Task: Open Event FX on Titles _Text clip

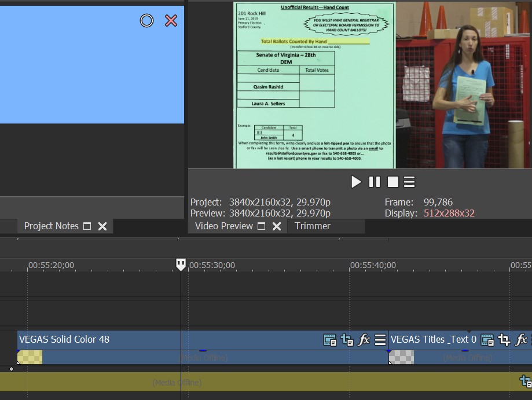Action: pos(521,340)
